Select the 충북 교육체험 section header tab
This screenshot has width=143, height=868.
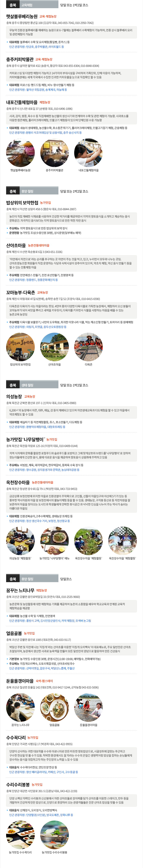coord(32,5)
